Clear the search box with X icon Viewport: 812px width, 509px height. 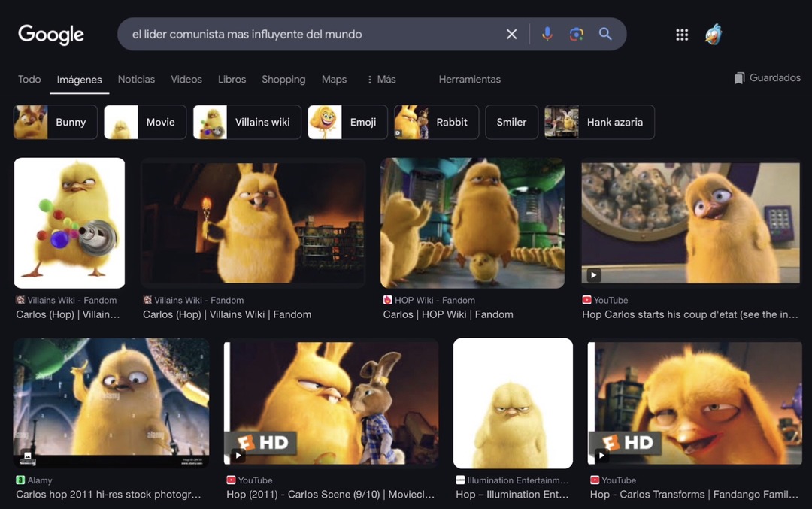coord(511,35)
